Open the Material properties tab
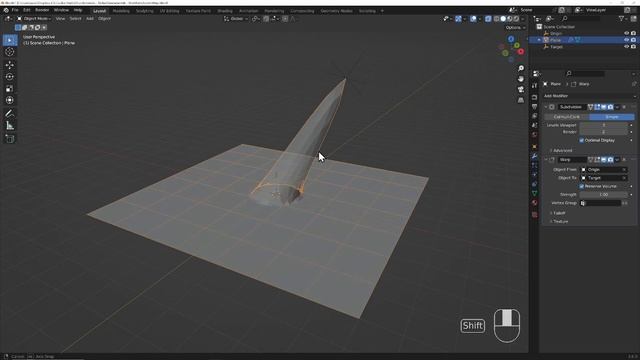 coord(535,203)
